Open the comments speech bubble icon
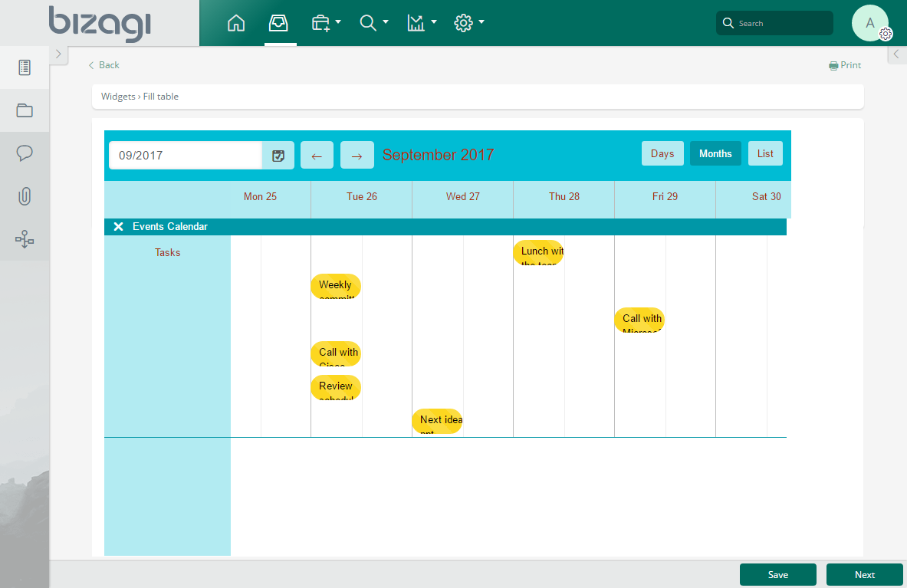The image size is (907, 588). click(25, 153)
